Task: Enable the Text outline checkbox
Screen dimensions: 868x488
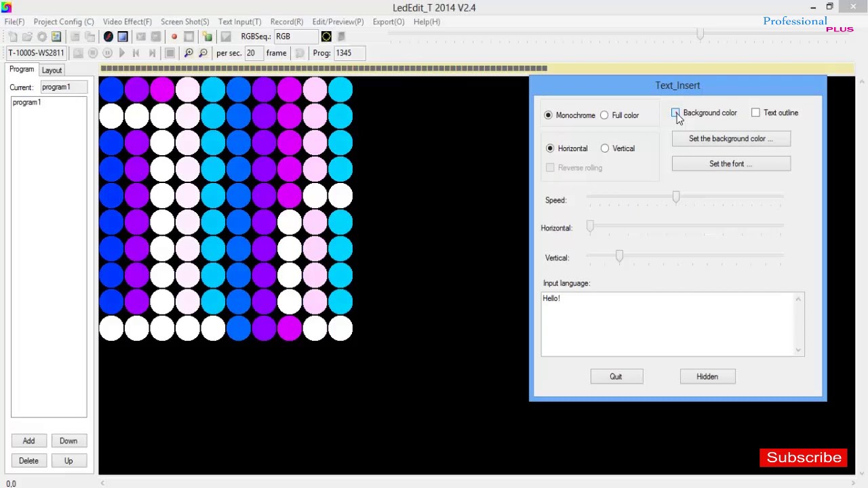Action: tap(755, 113)
